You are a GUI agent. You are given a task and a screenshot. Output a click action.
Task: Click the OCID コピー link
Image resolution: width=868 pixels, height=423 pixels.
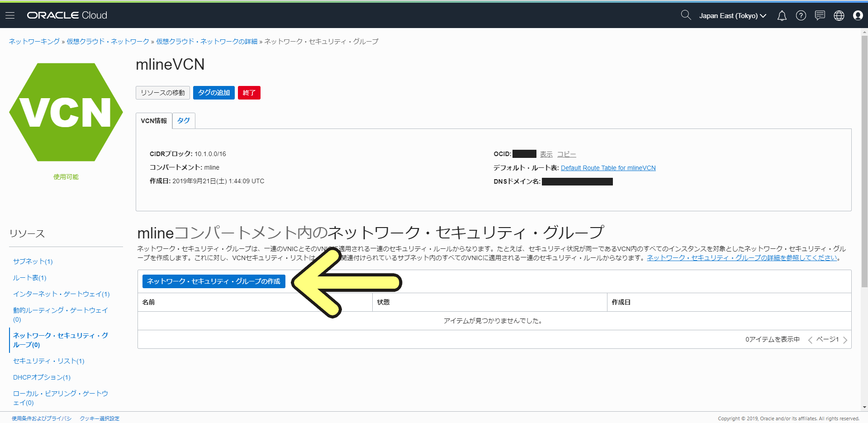pos(567,154)
